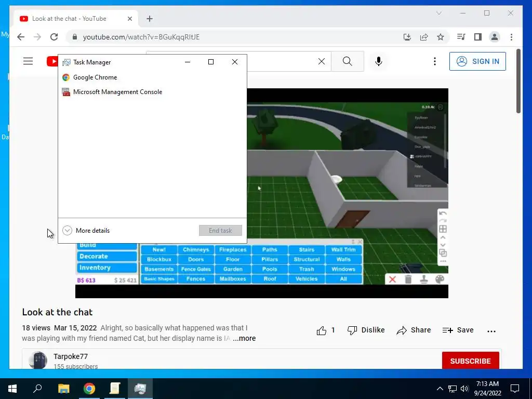Click the page vertical scrollbar
Image resolution: width=532 pixels, height=399 pixels.
pyautogui.click(x=518, y=82)
